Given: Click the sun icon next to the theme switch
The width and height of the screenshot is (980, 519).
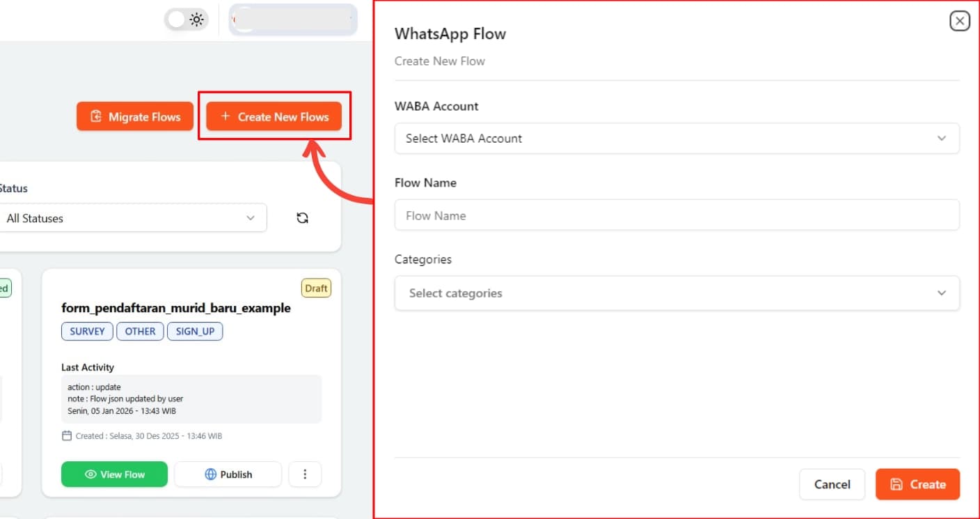Looking at the screenshot, I should point(198,19).
